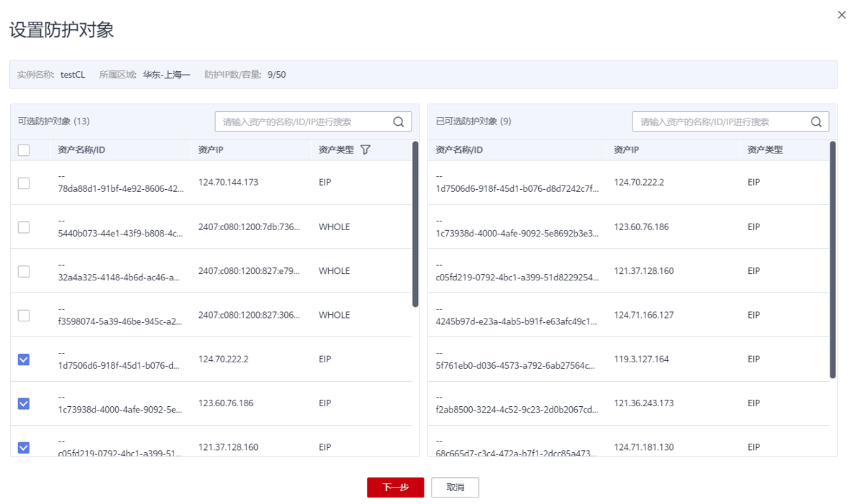Screen dimensions: 857x504
Task: Click the 资产类型 header in right table
Action: [765, 150]
